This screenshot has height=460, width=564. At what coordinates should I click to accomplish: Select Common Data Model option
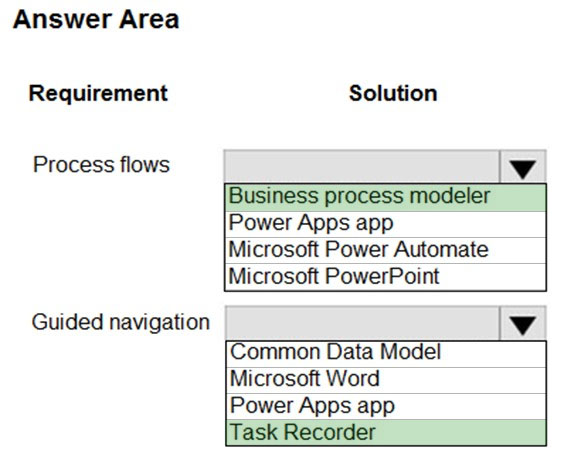coord(386,354)
